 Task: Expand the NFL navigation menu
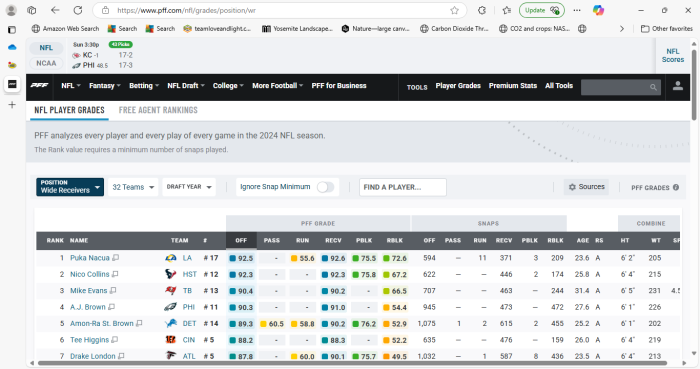(x=71, y=86)
